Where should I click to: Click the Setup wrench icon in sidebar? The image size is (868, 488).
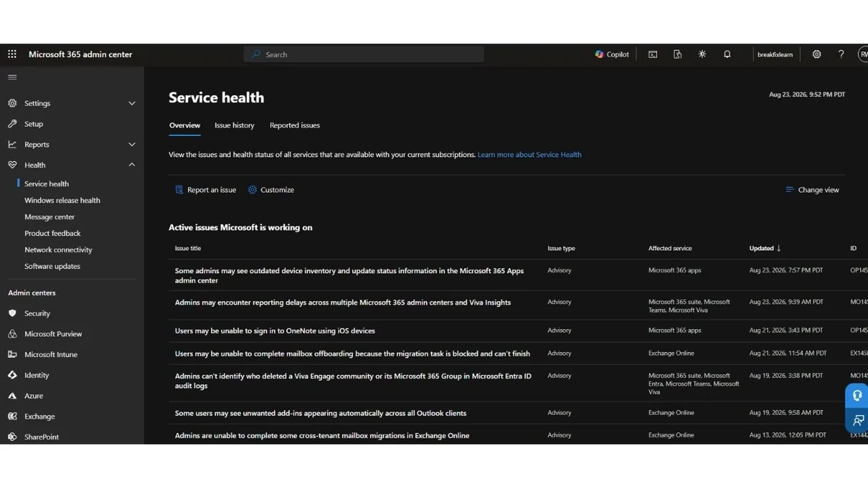point(12,124)
